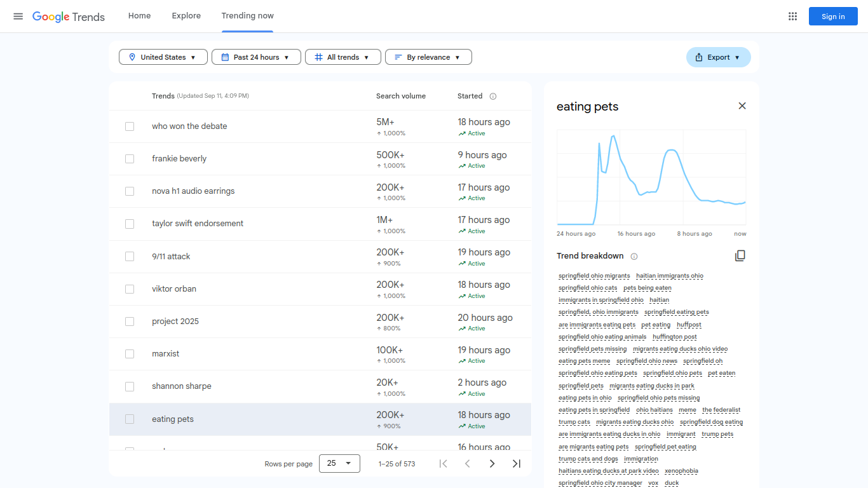Change rows per page from 25
This screenshot has width=868, height=488.
(339, 464)
